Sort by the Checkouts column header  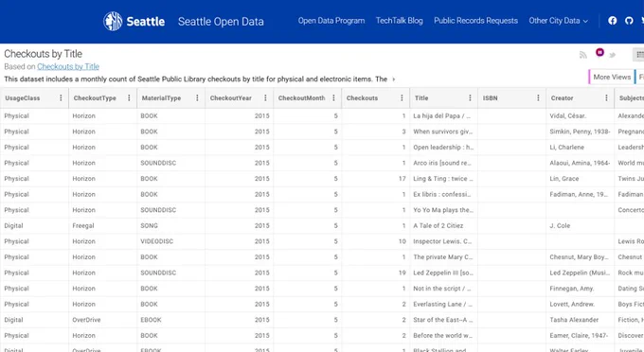362,98
